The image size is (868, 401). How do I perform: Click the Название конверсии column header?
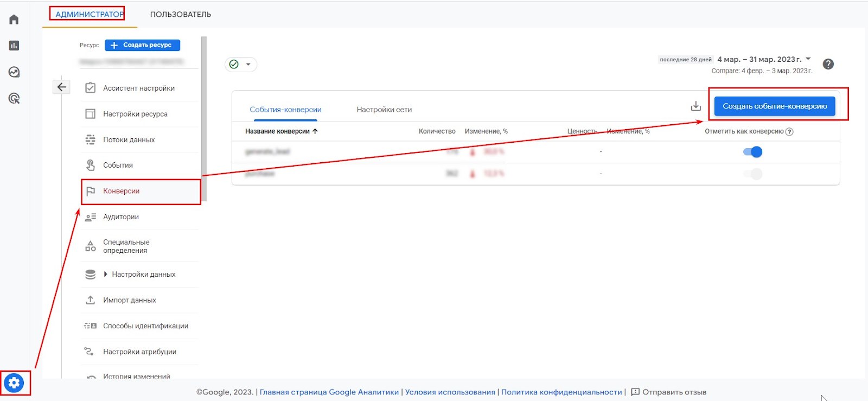(277, 131)
